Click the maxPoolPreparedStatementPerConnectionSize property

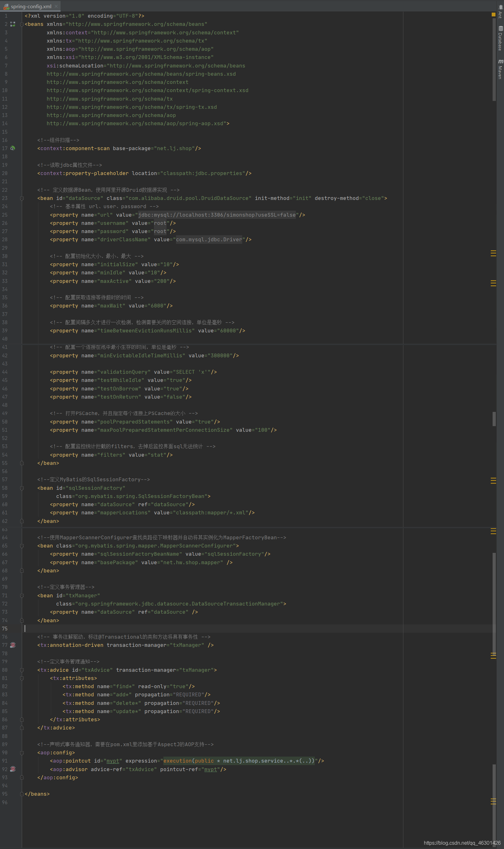pos(163,430)
